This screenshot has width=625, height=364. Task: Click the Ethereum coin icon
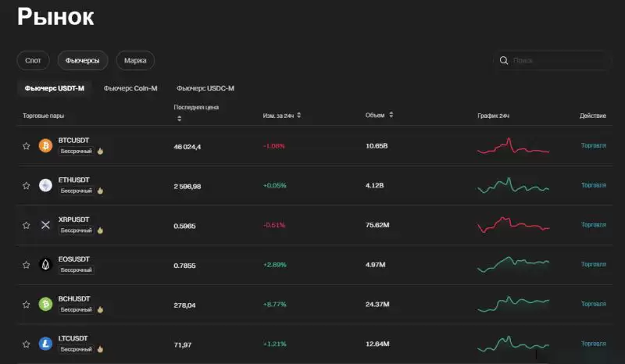pyautogui.click(x=45, y=185)
